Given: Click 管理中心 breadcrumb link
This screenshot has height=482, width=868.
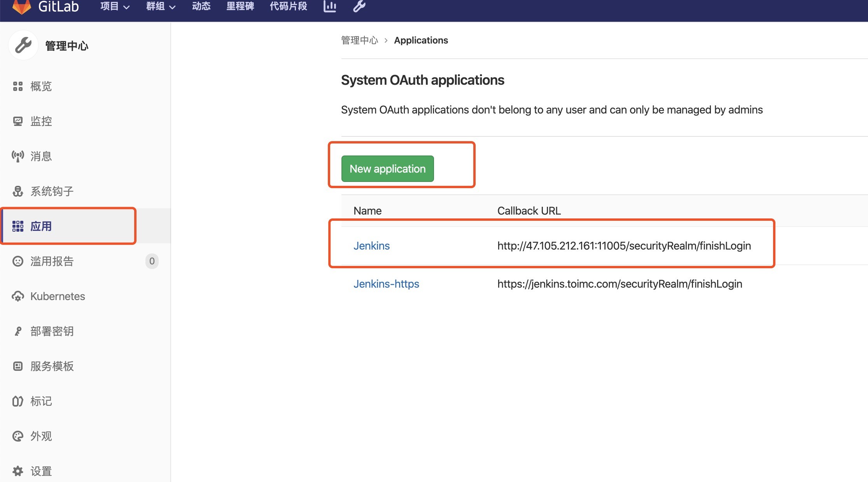Looking at the screenshot, I should [359, 40].
